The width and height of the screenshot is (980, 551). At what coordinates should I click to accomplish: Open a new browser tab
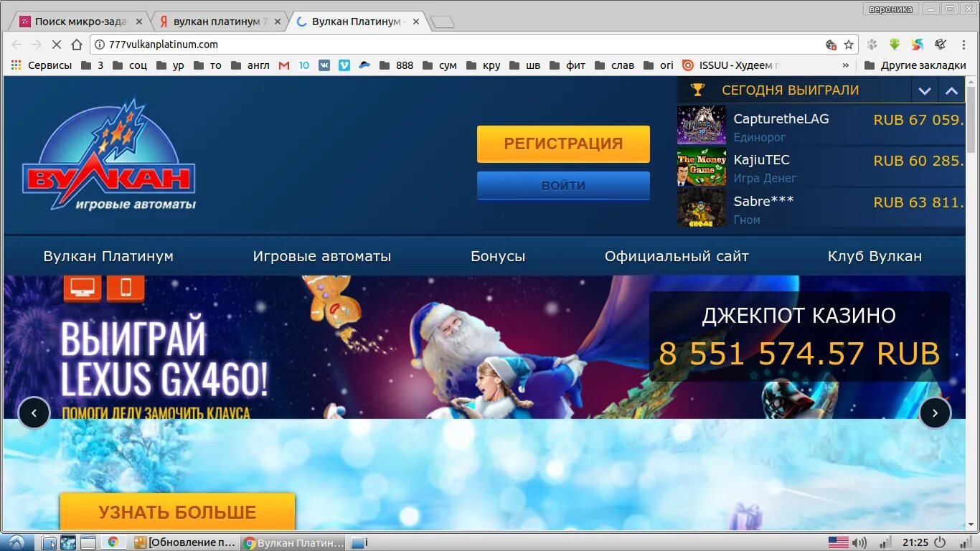[x=443, y=22]
